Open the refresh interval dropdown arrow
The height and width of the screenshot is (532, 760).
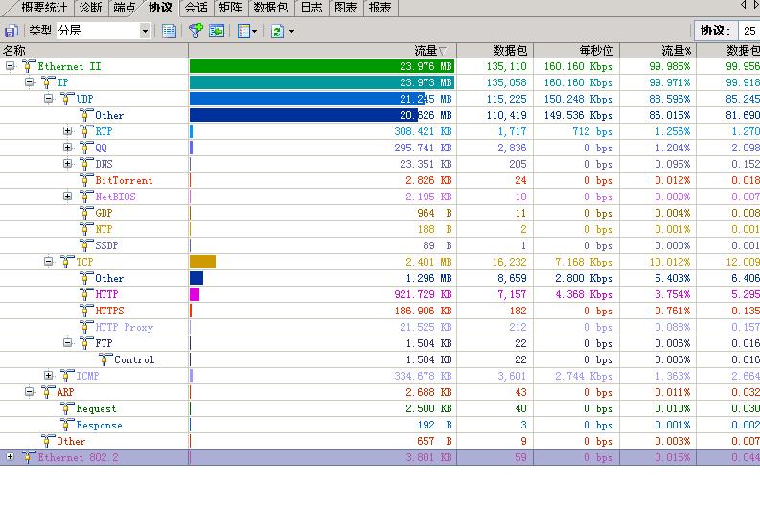point(291,32)
